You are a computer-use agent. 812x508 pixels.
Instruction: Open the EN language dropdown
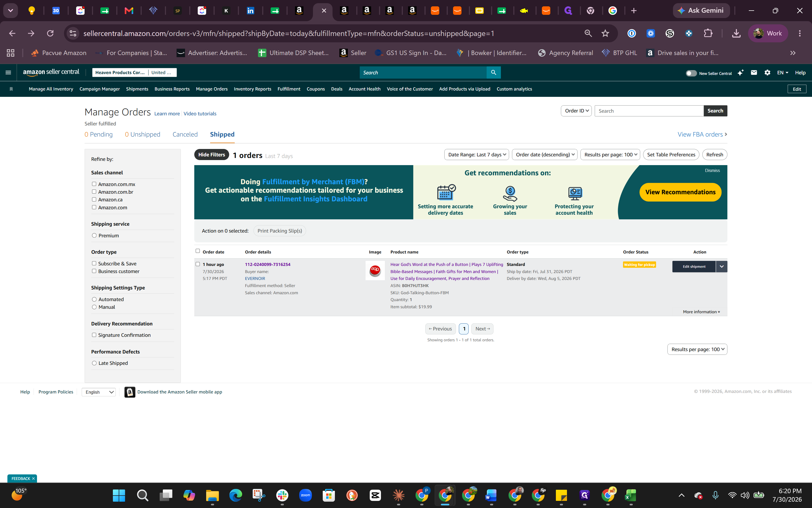783,72
